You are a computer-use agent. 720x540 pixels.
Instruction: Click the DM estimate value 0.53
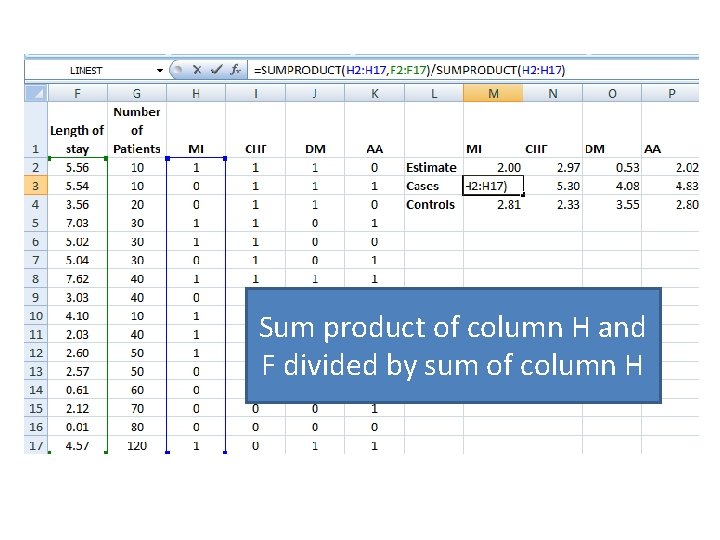[612, 168]
